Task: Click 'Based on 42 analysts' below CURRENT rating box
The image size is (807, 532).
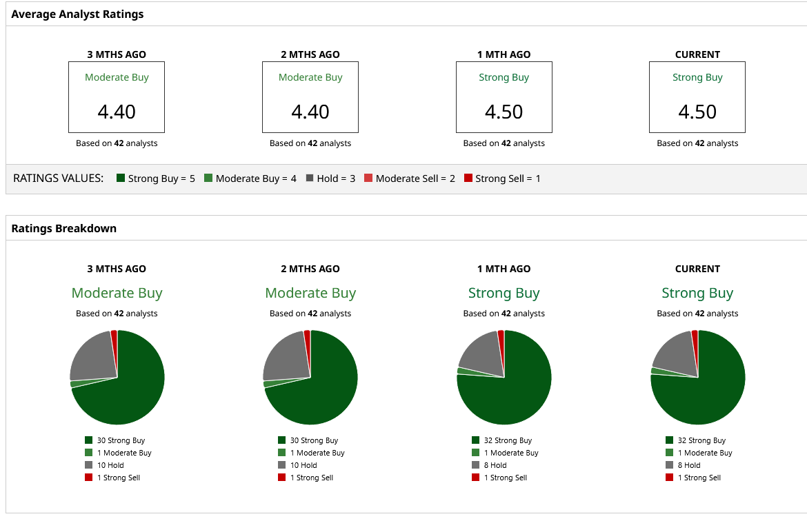Action: pos(697,143)
